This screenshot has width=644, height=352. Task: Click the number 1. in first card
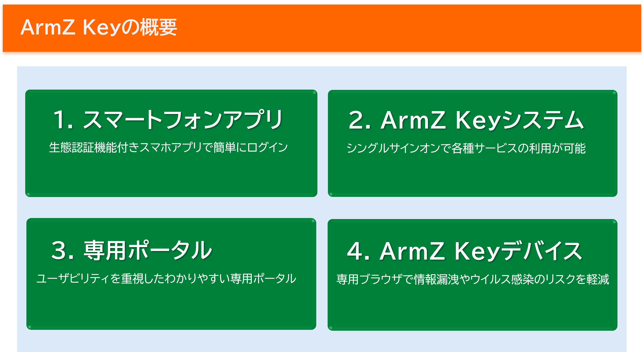(63, 120)
